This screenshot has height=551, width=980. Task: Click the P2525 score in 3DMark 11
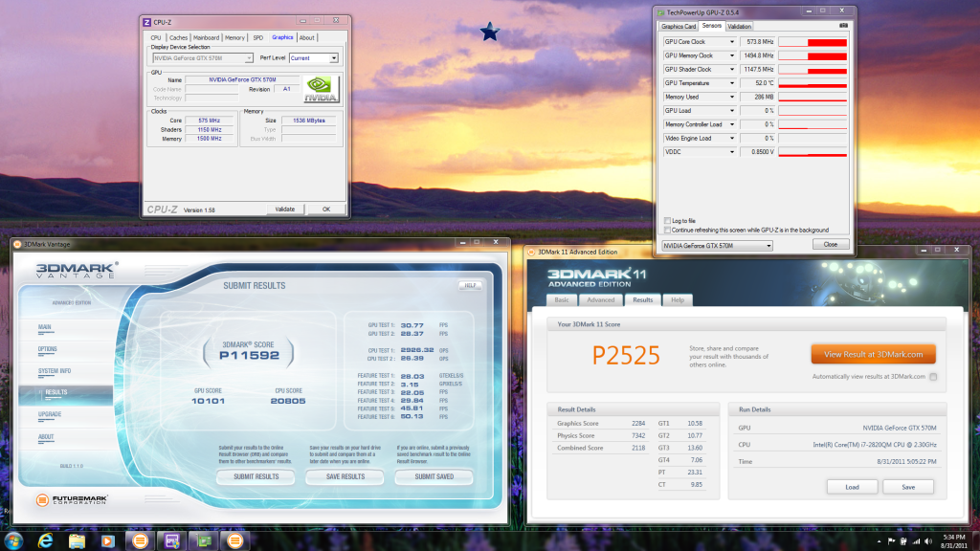coord(626,356)
